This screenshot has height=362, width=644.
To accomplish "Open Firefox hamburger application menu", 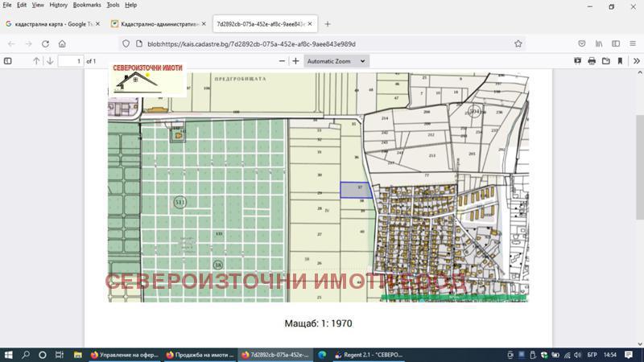I will (634, 43).
